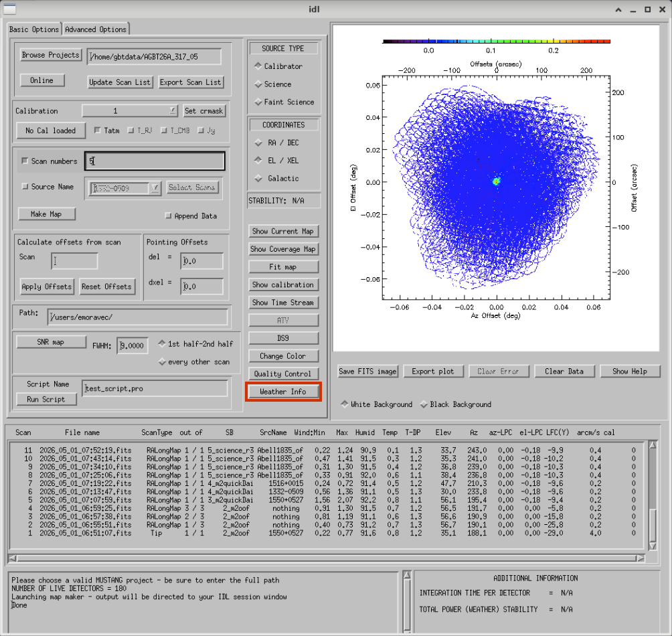Click scan list vertical scrollbar up arrow
The height and width of the screenshot is (636, 672).
point(653,445)
